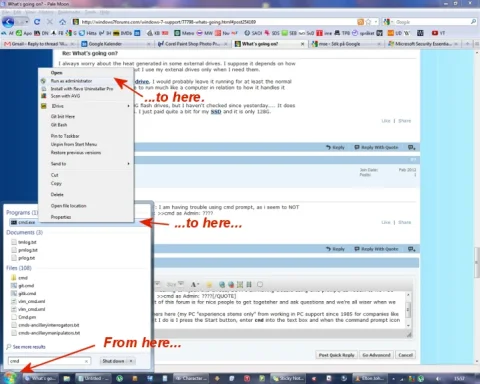
Task: Switch to the Google Kalender tab
Action: 116,44
